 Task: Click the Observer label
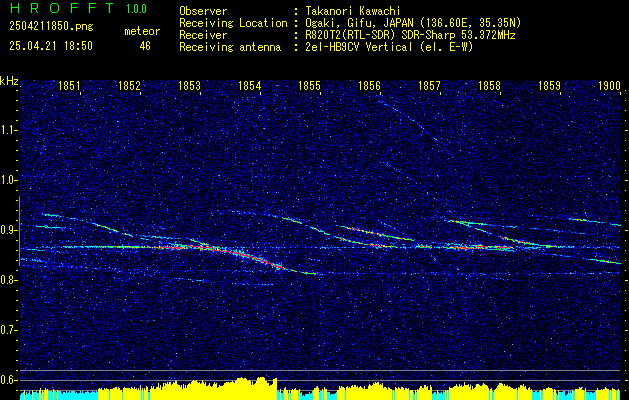point(203,11)
